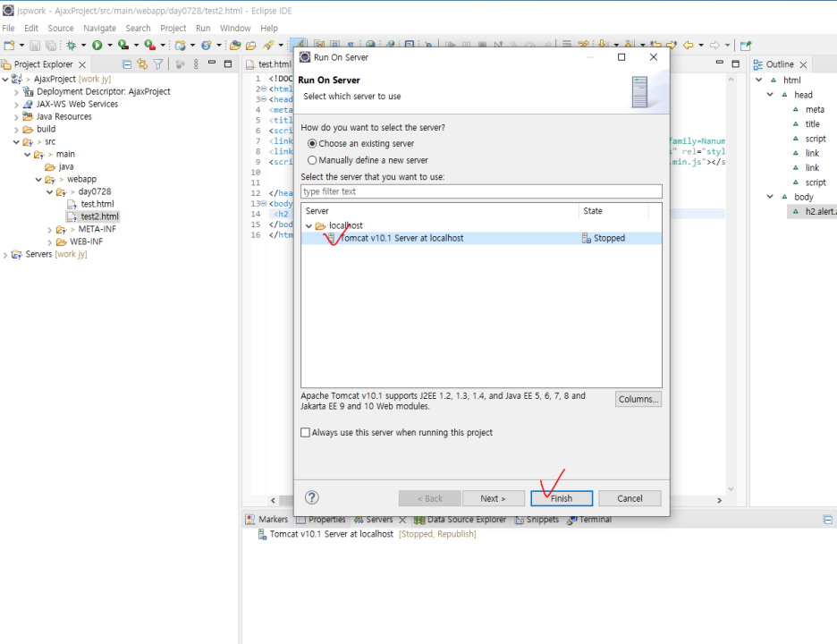Maximize the Project Explorer view
The width and height of the screenshot is (837, 644).
coord(228,64)
